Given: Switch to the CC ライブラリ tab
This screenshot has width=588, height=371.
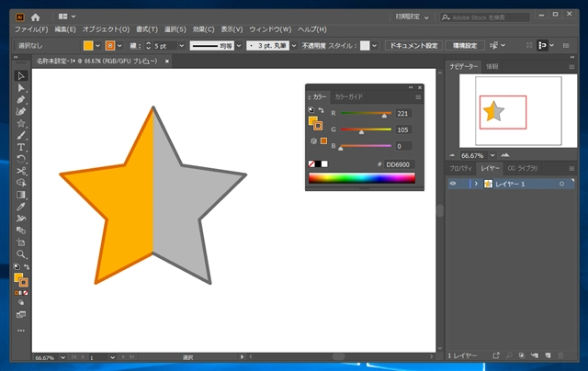Looking at the screenshot, I should [x=523, y=168].
